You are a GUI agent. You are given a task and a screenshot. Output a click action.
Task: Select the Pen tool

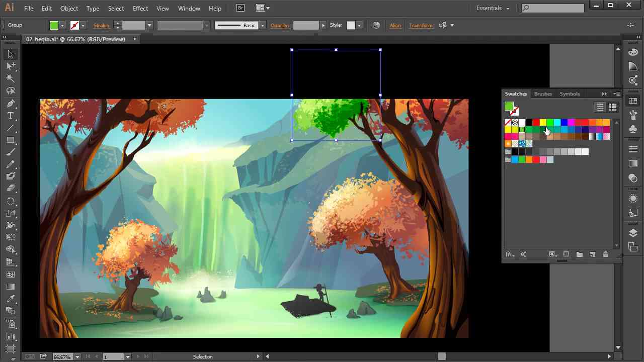coord(11,103)
